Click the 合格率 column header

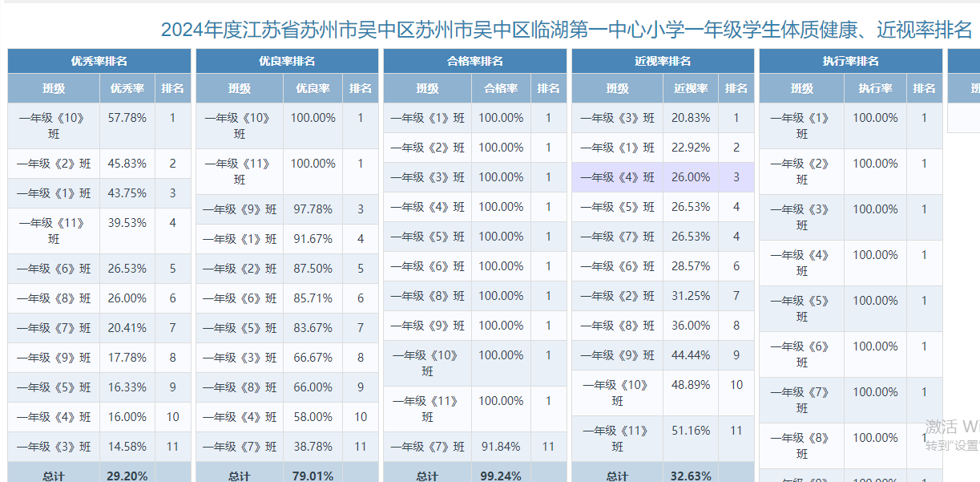[501, 88]
